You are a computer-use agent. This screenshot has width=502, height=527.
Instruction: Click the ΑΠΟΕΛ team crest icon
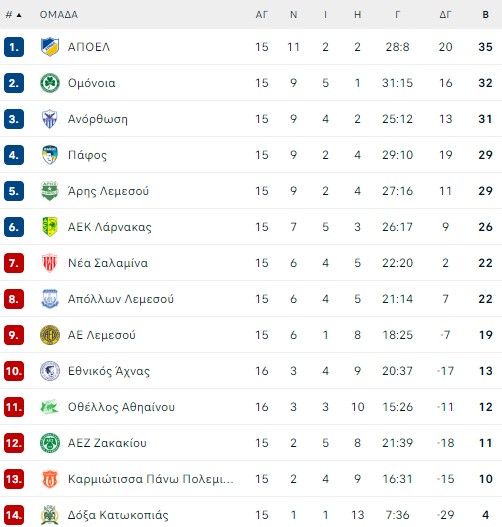50,47
